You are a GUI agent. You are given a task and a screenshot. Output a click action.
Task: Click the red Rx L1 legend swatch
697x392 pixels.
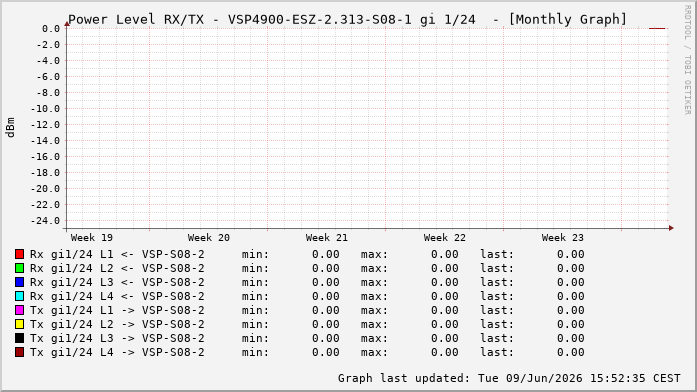coord(19,254)
